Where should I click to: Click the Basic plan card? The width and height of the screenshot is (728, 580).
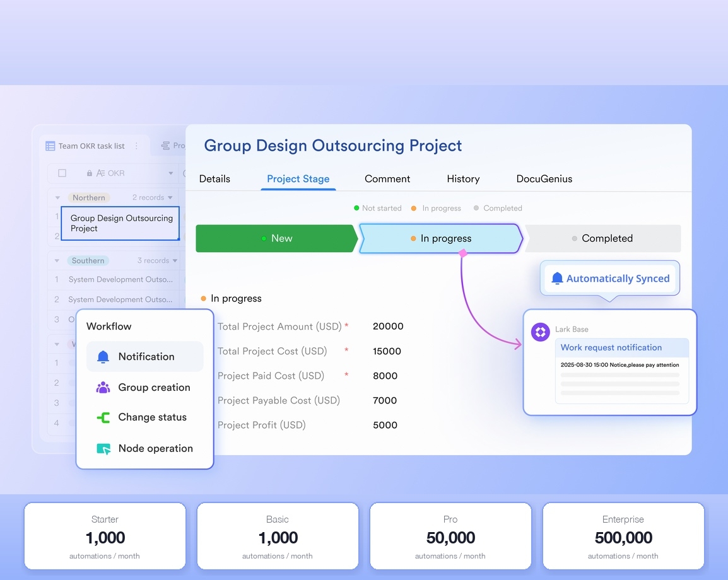point(278,536)
